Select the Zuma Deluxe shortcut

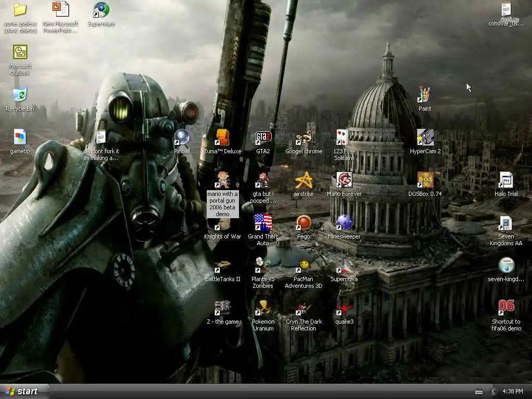[222, 137]
